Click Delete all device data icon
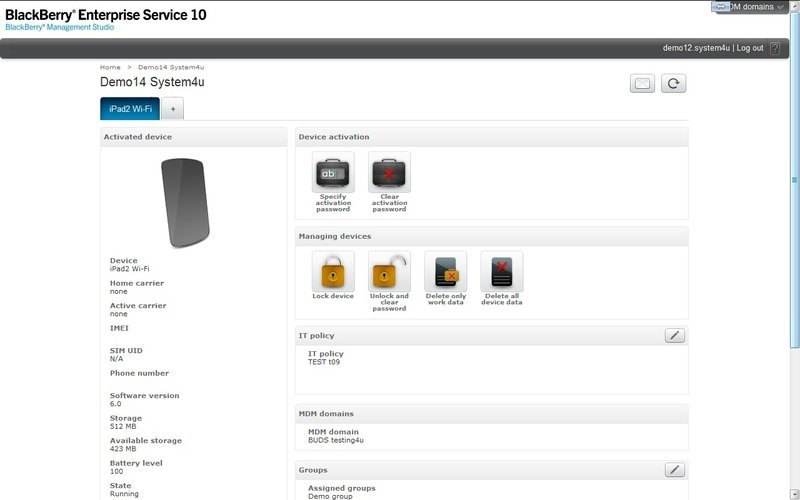 coord(502,271)
